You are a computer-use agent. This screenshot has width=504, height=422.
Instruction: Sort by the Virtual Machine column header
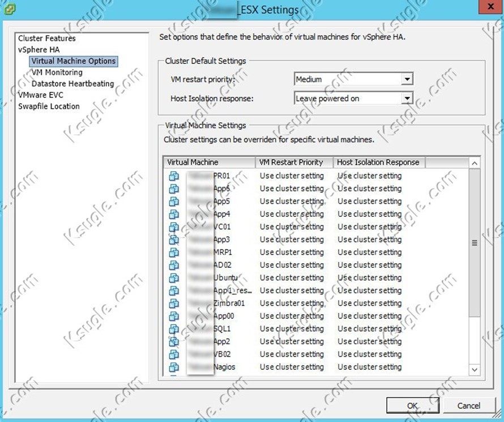point(210,163)
